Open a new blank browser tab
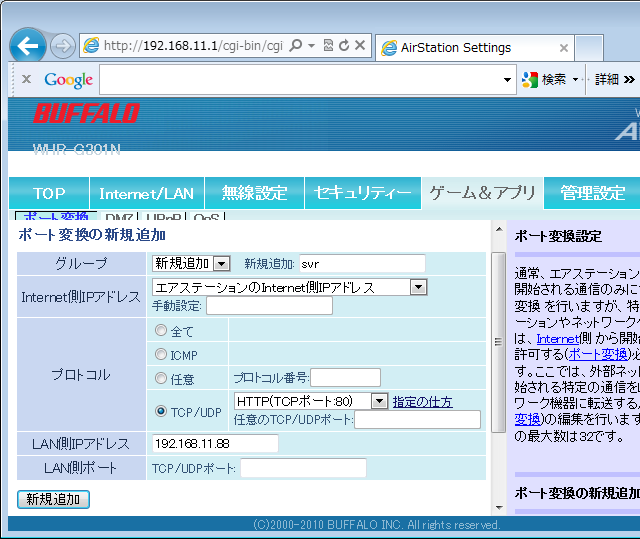This screenshot has height=539, width=640. (x=589, y=48)
